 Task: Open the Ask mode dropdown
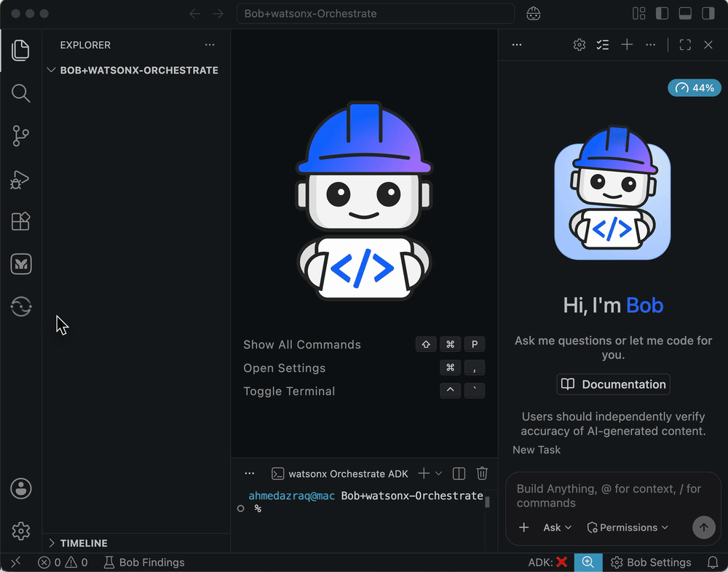(557, 528)
